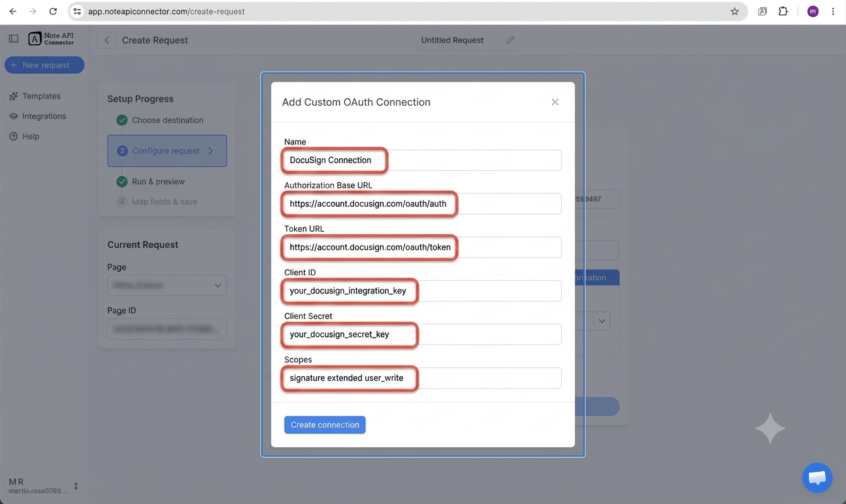This screenshot has height=504, width=846.
Task: Click into the Client ID field
Action: pyautogui.click(x=422, y=291)
